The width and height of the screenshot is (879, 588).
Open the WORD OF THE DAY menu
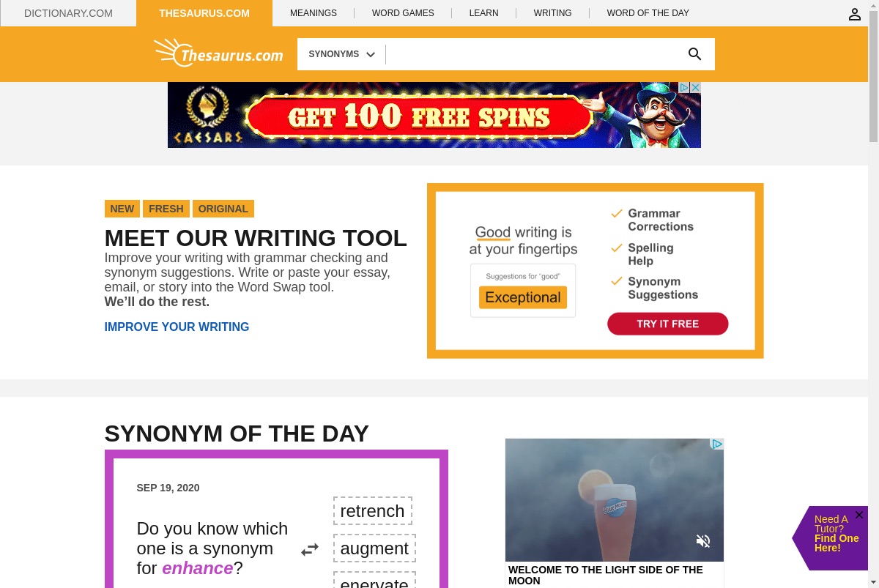[648, 13]
